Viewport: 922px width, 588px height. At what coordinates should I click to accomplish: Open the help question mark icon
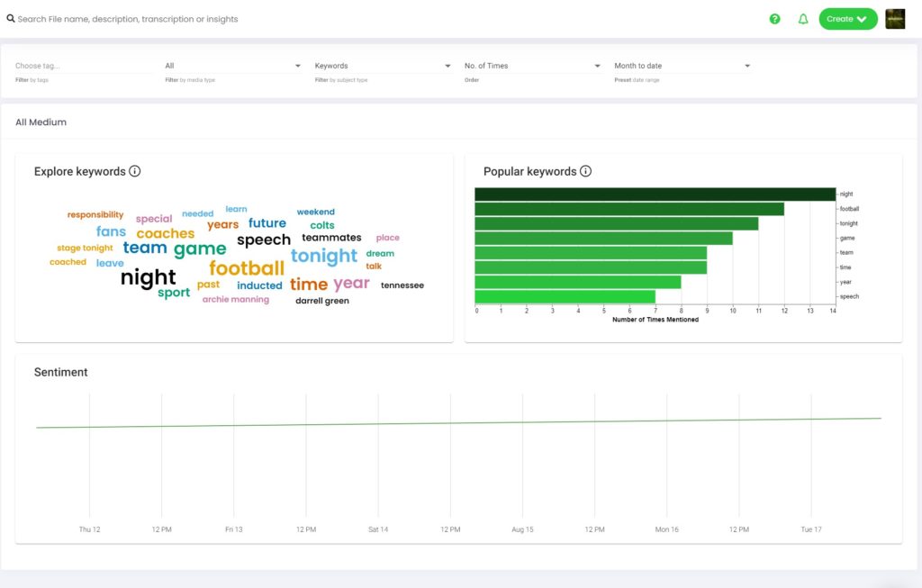tap(774, 18)
